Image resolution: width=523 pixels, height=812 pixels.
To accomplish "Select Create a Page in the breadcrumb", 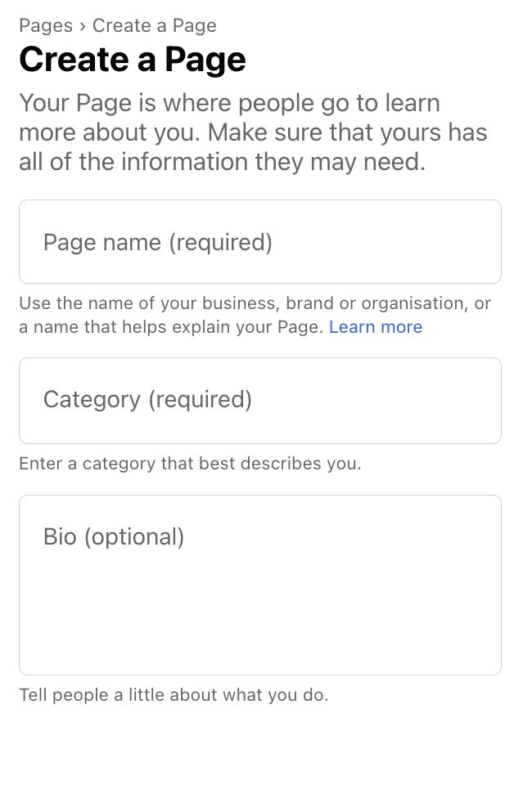I will [154, 25].
